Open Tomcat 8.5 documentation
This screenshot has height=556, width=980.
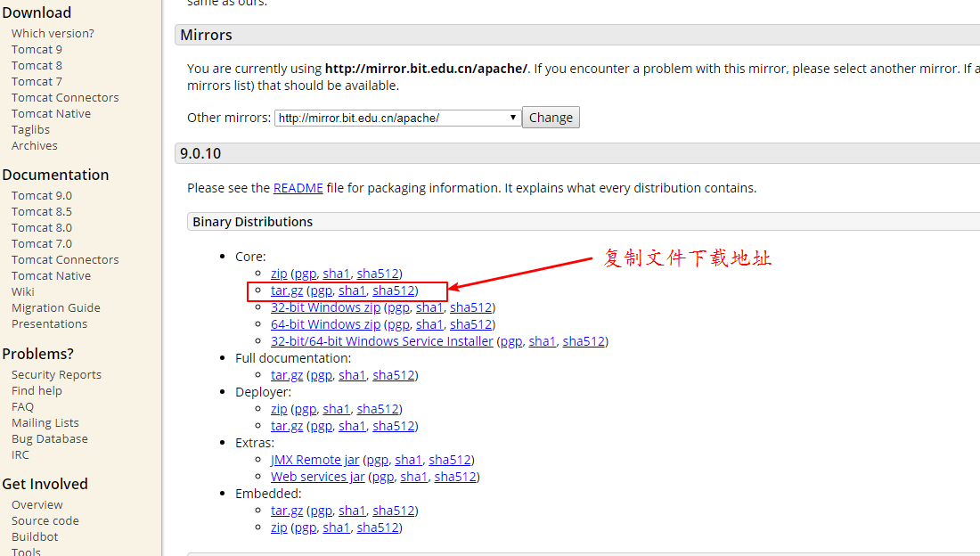(x=42, y=211)
